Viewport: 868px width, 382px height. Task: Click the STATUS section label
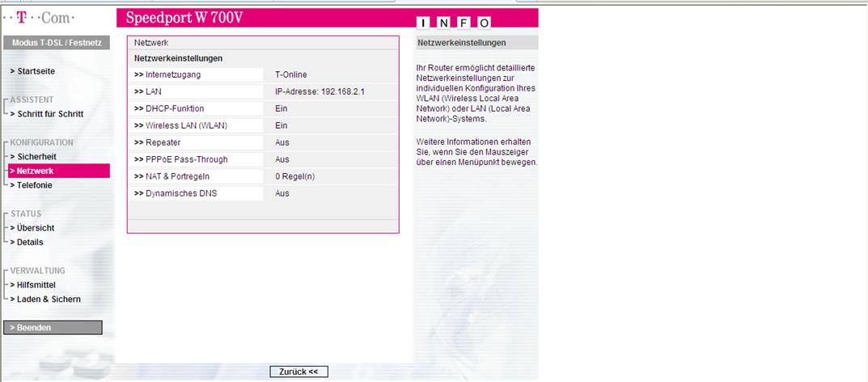[x=26, y=213]
